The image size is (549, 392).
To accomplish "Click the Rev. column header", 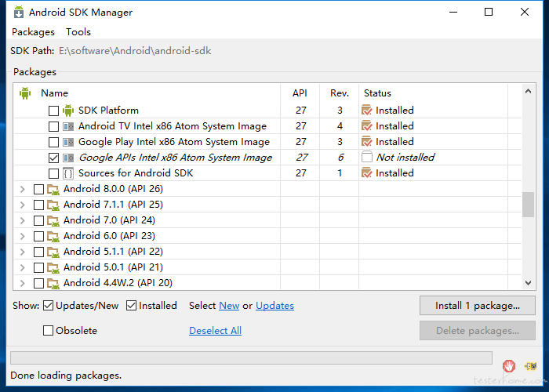I will tap(340, 93).
